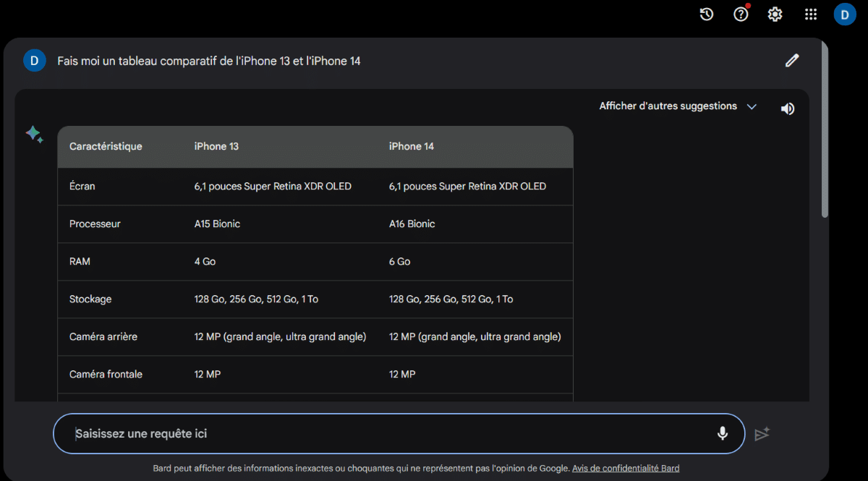Image resolution: width=868 pixels, height=481 pixels.
Task: Select the Caméra arrière row label
Action: point(103,336)
